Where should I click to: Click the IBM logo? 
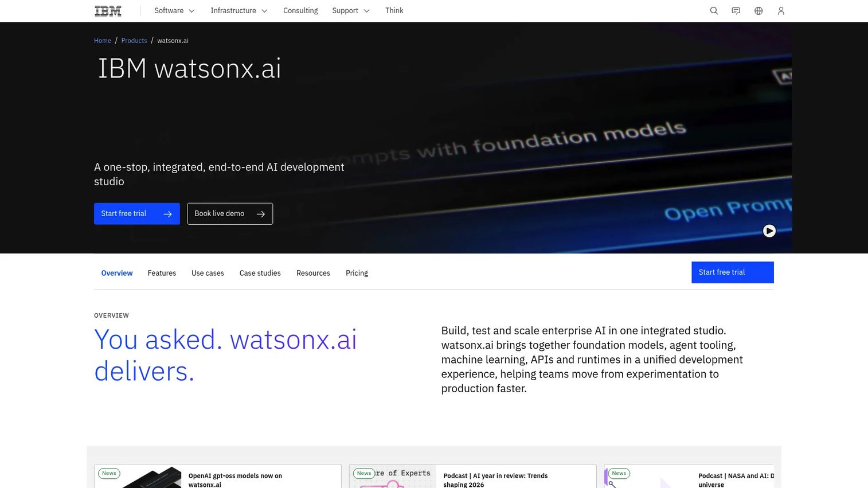click(108, 11)
